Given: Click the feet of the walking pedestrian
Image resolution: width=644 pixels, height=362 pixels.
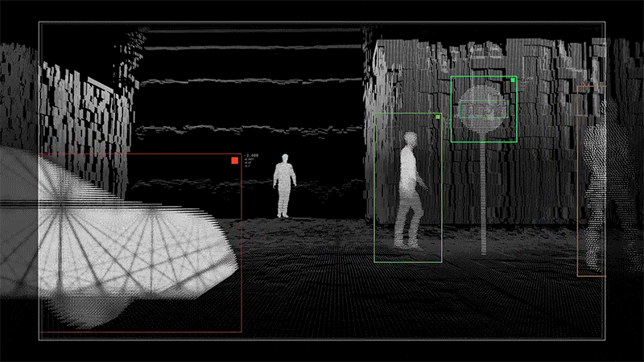Looking at the screenshot, I should [406, 242].
